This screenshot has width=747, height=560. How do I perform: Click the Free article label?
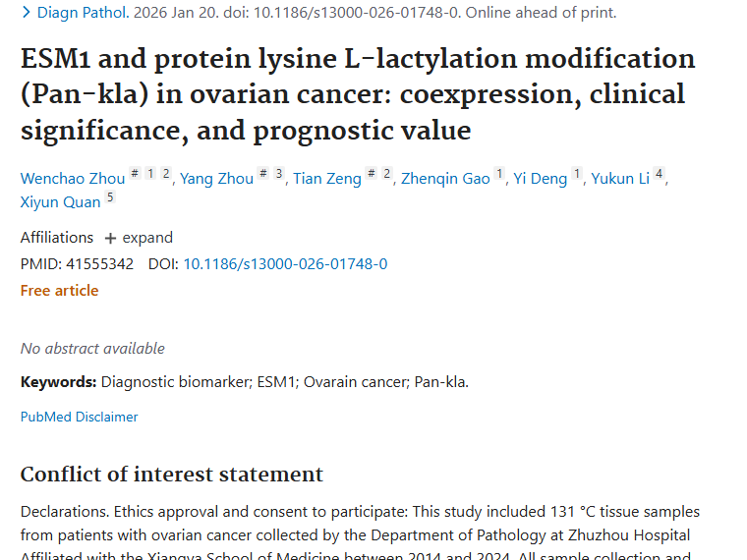(x=59, y=291)
